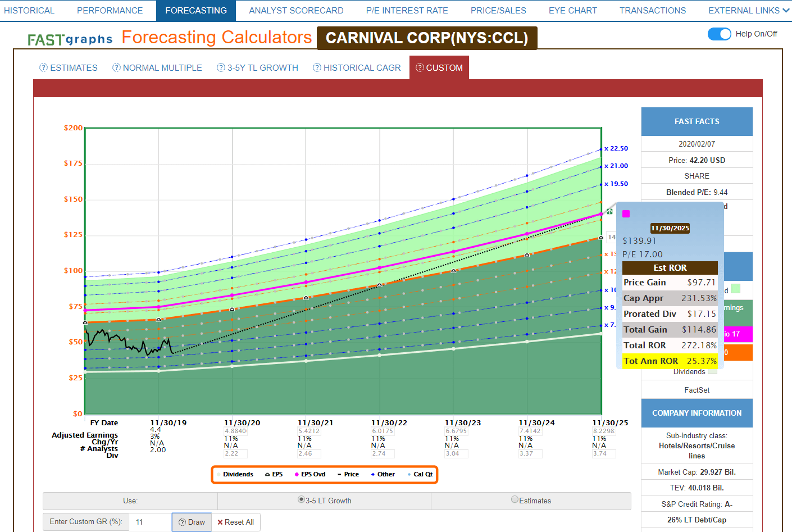Open the PRICE/SALES tab

pos(498,11)
